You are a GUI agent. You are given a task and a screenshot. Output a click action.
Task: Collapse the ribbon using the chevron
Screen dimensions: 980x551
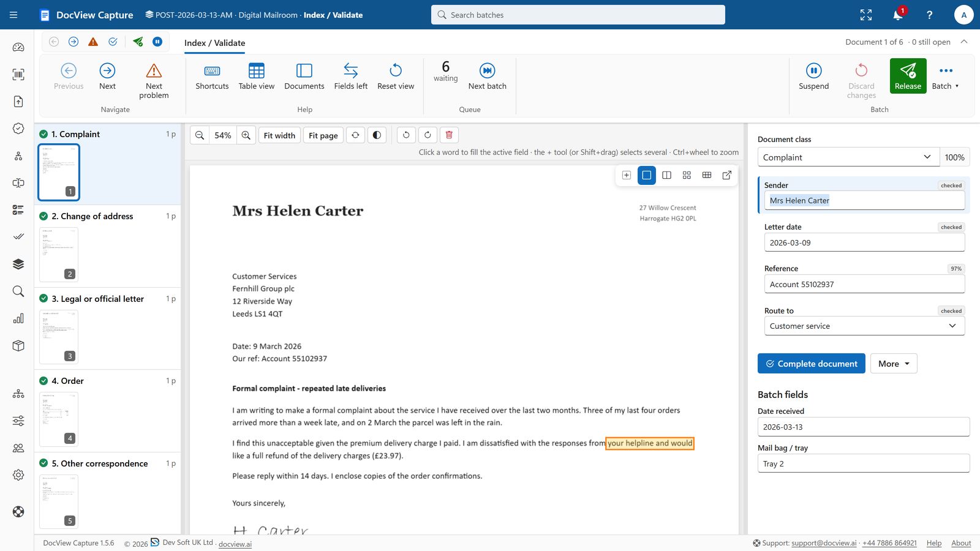click(964, 42)
